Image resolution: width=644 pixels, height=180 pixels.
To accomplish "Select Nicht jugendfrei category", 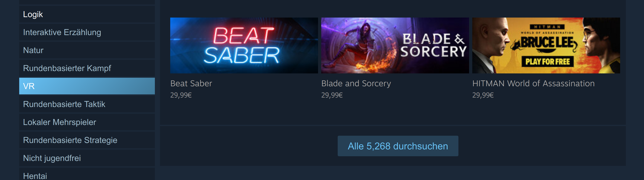I will tap(87, 158).
